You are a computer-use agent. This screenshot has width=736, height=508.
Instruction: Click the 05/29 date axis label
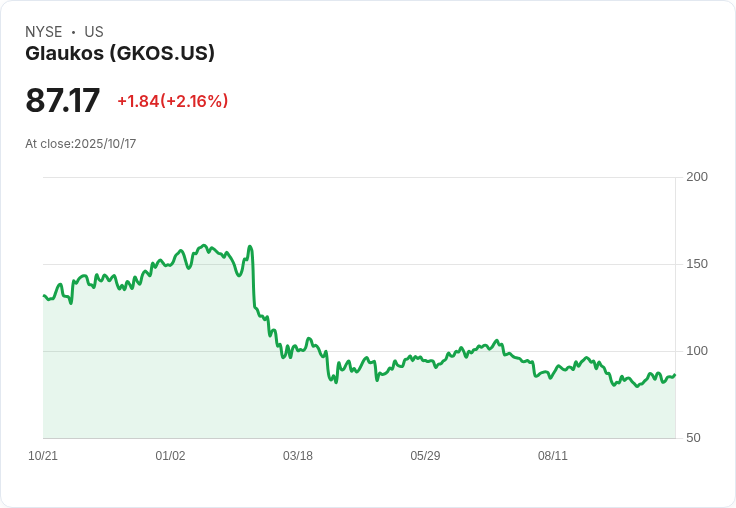pos(425,456)
